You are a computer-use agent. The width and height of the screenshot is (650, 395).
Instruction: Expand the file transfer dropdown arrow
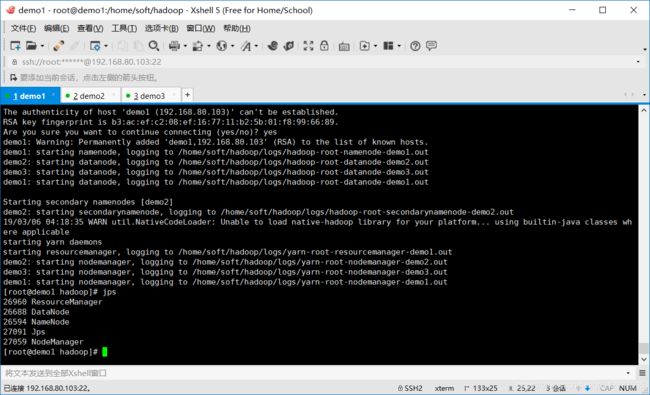209,46
